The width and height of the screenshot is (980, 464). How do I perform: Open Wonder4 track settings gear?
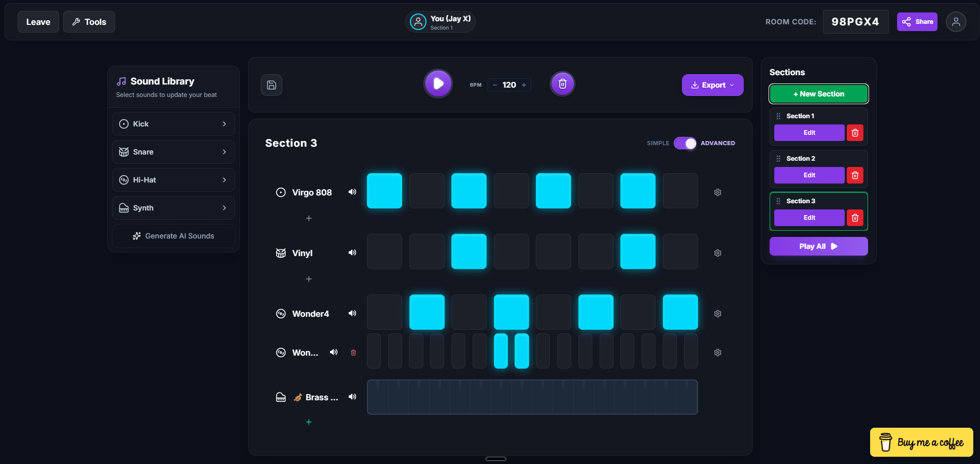718,314
